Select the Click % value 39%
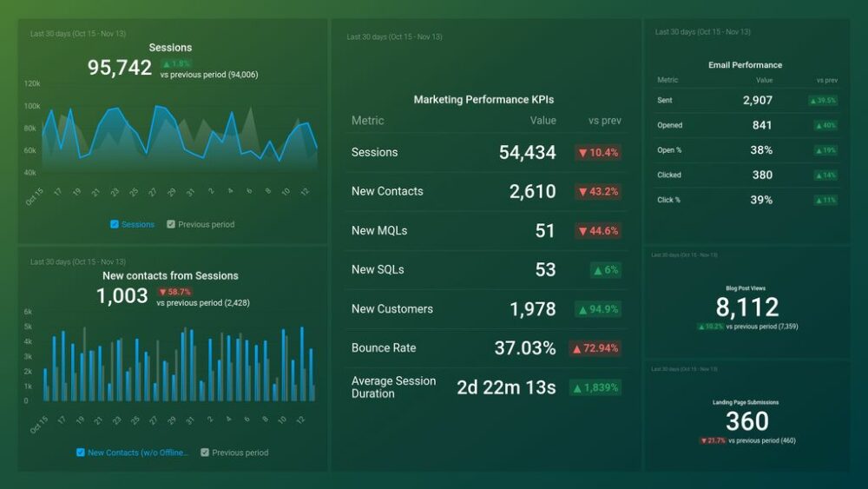The height and width of the screenshot is (489, 868). pyautogui.click(x=761, y=200)
